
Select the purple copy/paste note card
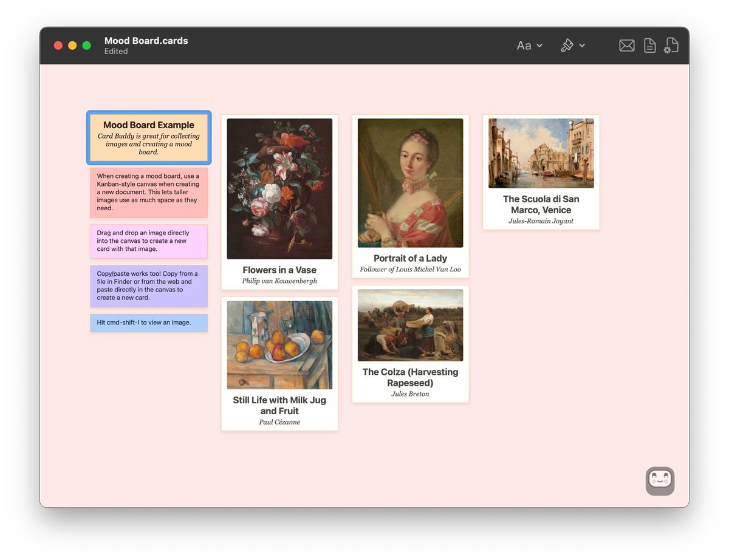148,286
